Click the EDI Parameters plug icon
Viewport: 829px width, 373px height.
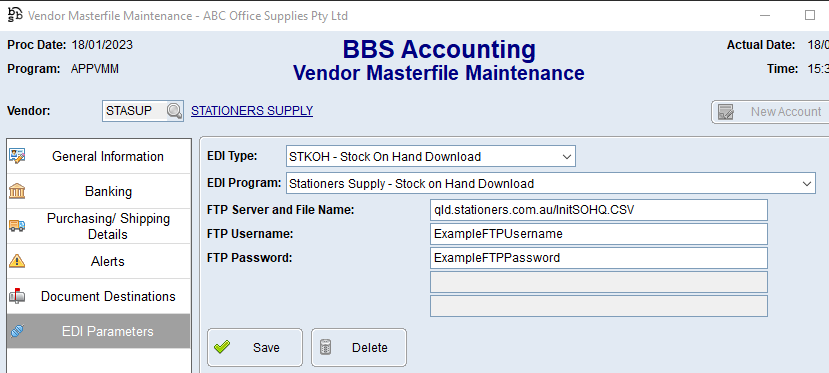click(17, 331)
